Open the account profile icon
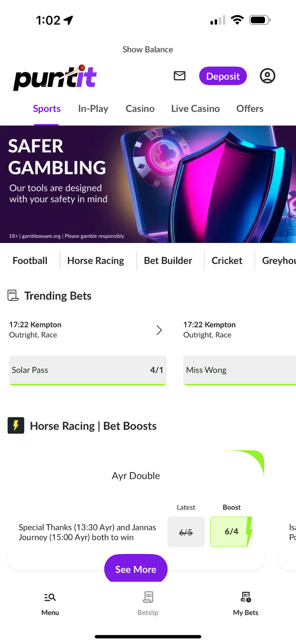Image resolution: width=296 pixels, height=644 pixels. (x=267, y=76)
